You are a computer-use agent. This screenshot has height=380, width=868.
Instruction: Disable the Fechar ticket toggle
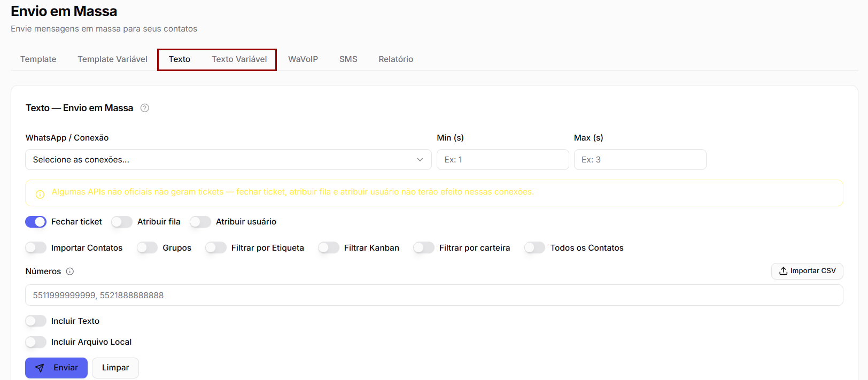point(36,222)
